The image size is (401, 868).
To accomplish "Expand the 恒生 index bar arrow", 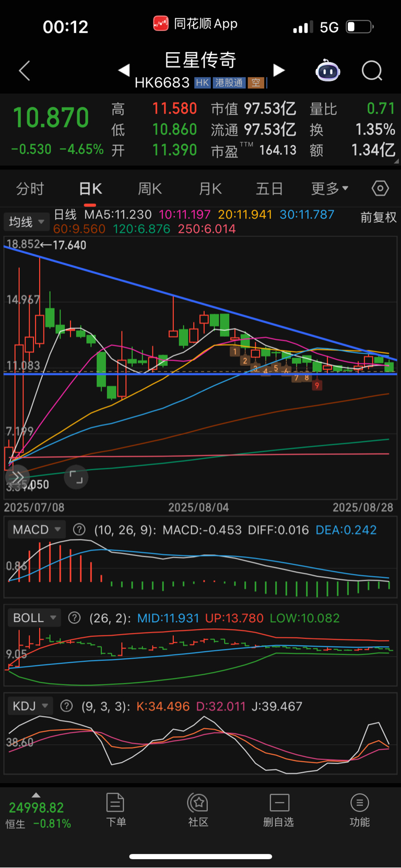I will (x=36, y=795).
